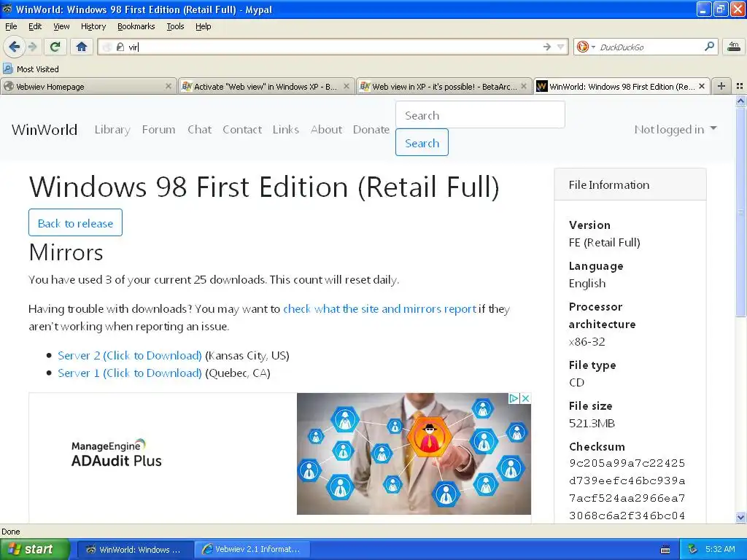Close the WinWorld Windows 98 tab
This screenshot has width=747, height=560.
pyautogui.click(x=702, y=86)
